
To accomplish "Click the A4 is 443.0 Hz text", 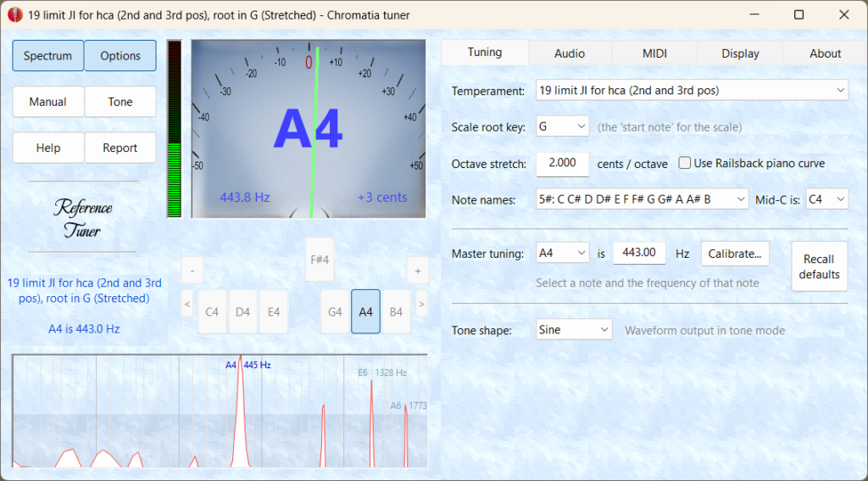I will 84,328.
